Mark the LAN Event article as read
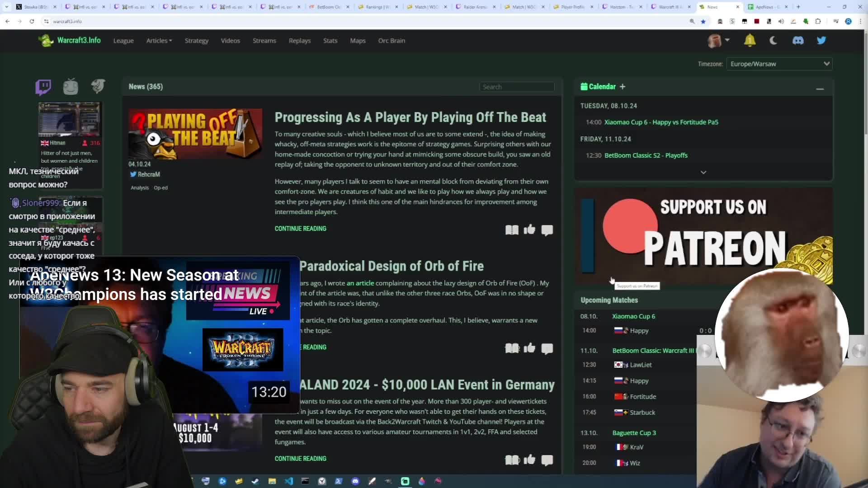Viewport: 868px width, 488px height. tap(512, 460)
